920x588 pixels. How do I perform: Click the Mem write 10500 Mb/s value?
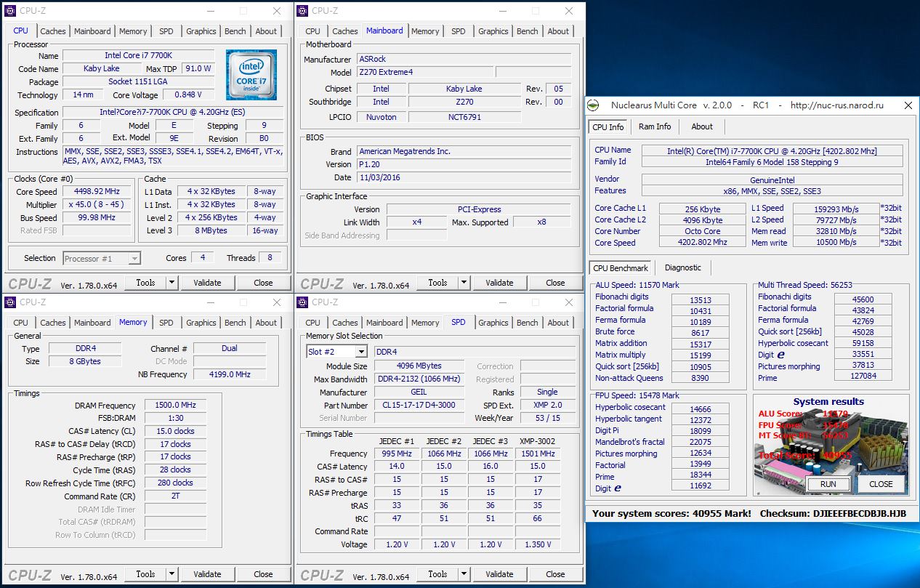(836, 243)
